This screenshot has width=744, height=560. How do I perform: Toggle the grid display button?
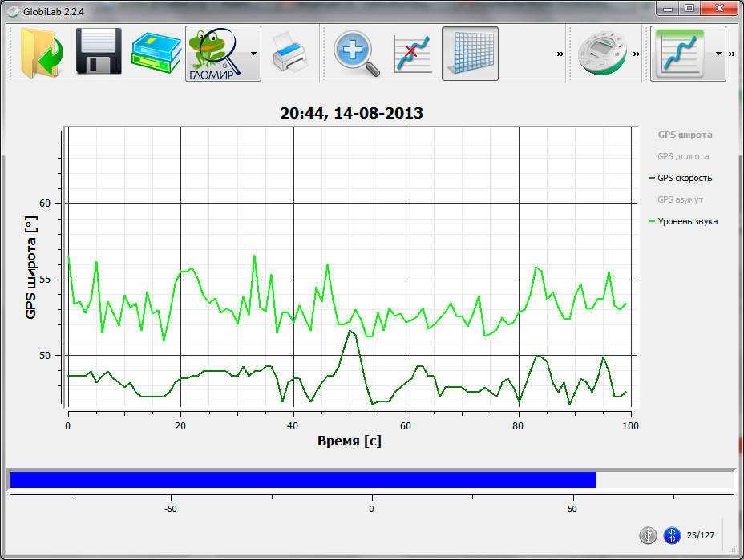coord(470,54)
